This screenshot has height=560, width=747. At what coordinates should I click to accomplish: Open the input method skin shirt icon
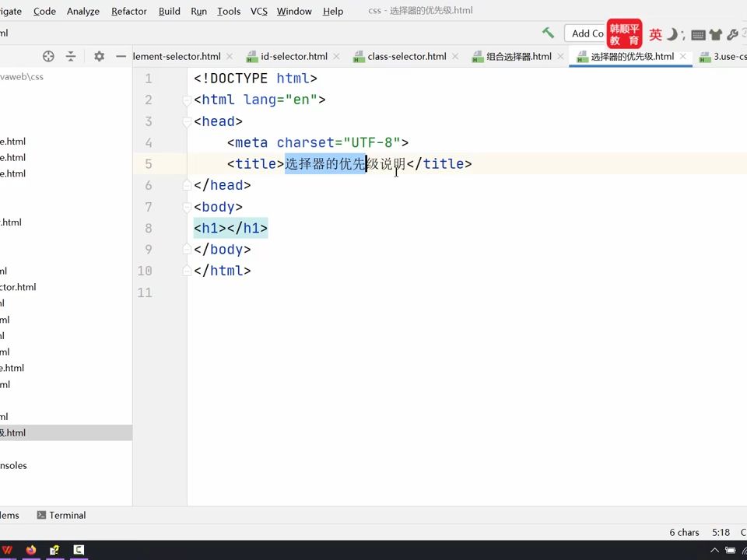tap(716, 34)
